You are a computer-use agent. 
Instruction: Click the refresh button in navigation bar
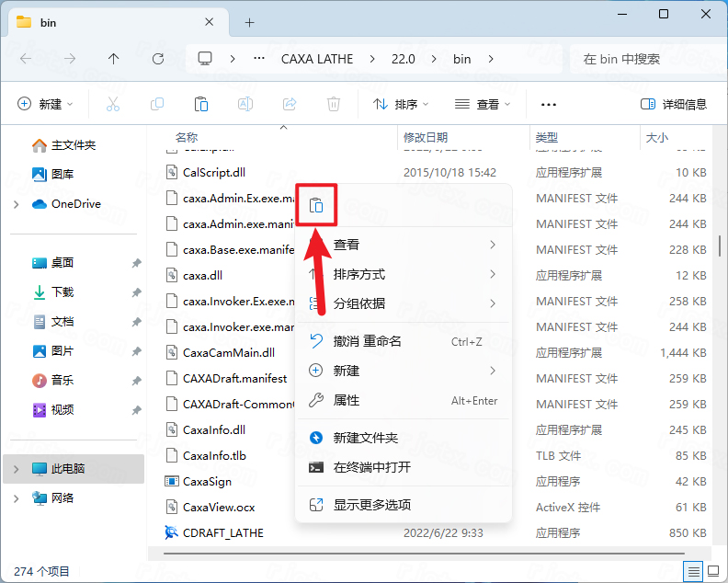point(157,59)
